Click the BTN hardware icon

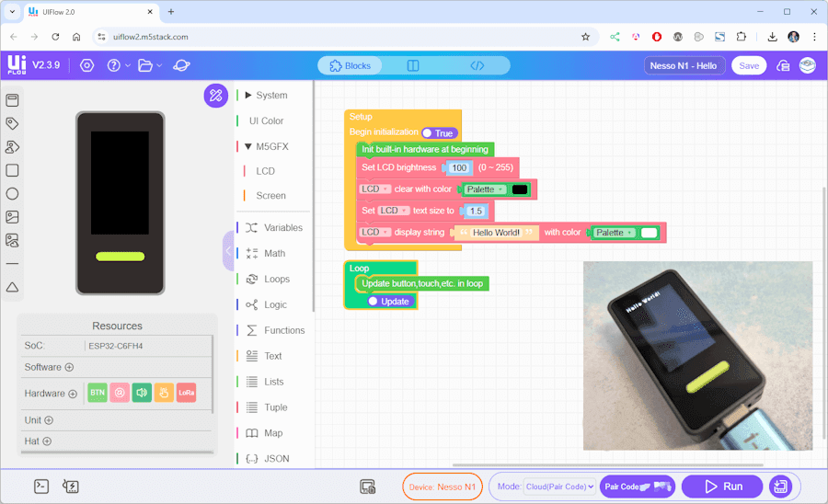tap(98, 394)
